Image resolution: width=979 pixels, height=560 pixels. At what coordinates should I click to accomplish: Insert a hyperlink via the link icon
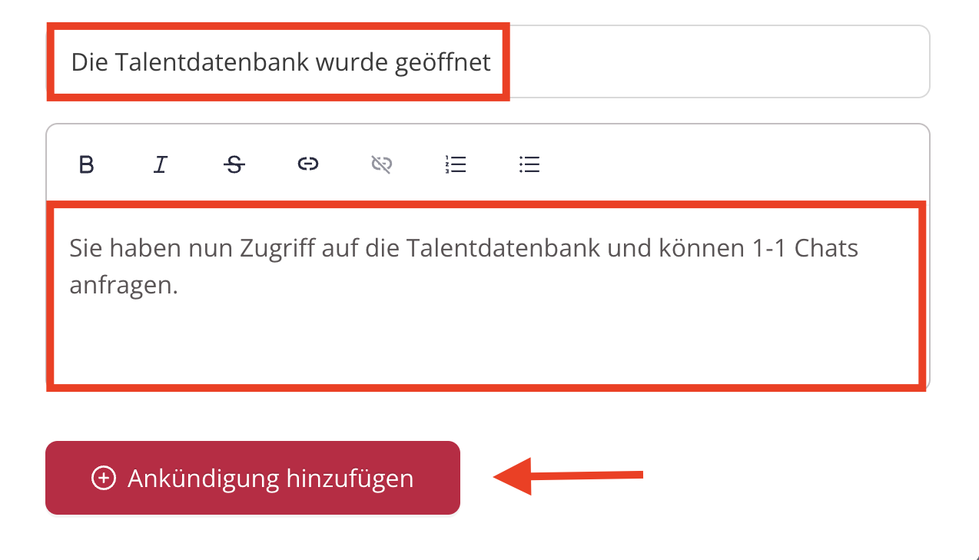(x=308, y=164)
